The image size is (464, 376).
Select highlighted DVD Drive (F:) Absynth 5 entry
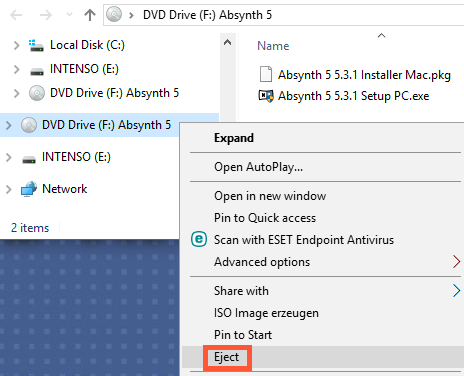point(106,125)
